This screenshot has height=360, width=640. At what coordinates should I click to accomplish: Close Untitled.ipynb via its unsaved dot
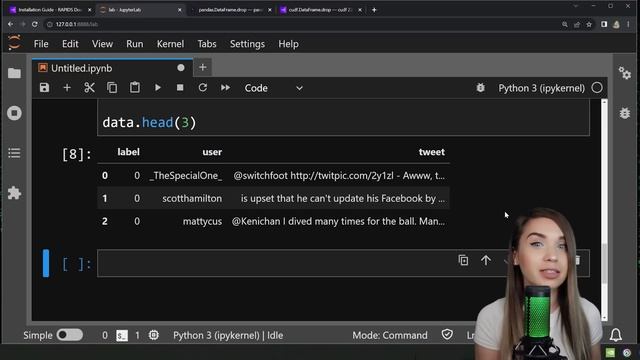coord(181,68)
